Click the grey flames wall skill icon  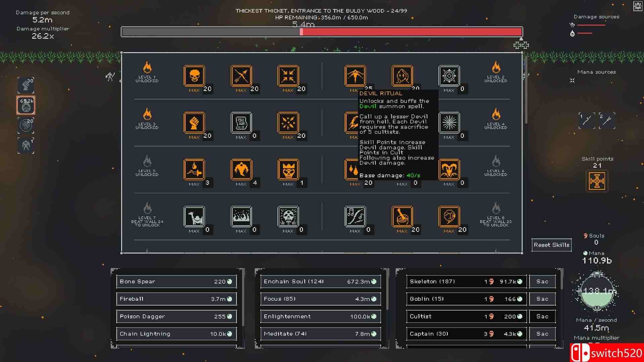tap(241, 217)
